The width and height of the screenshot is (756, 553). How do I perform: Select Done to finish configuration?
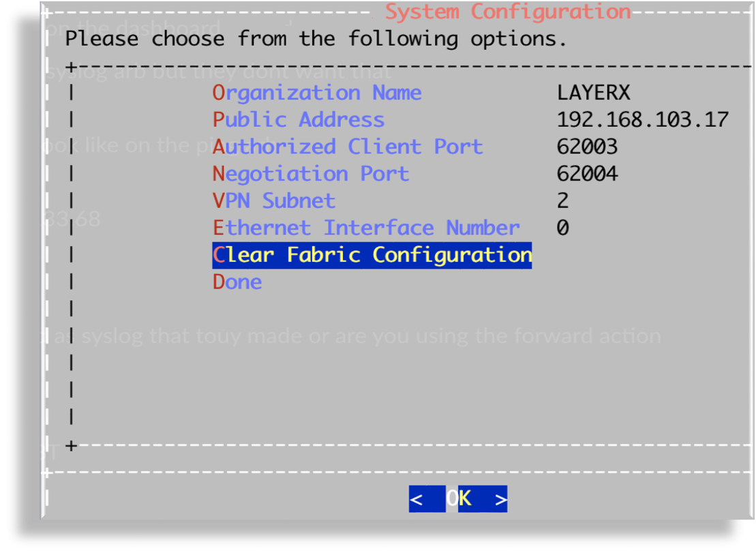(237, 282)
